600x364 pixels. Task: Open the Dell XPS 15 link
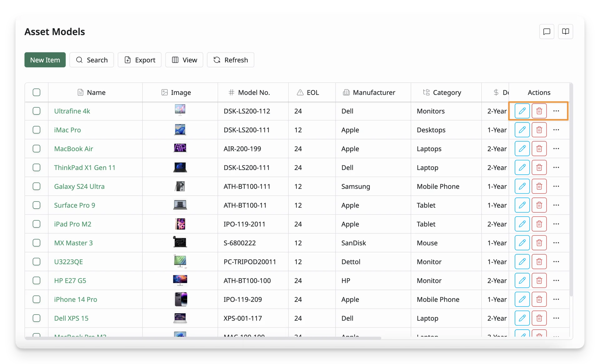tap(71, 318)
